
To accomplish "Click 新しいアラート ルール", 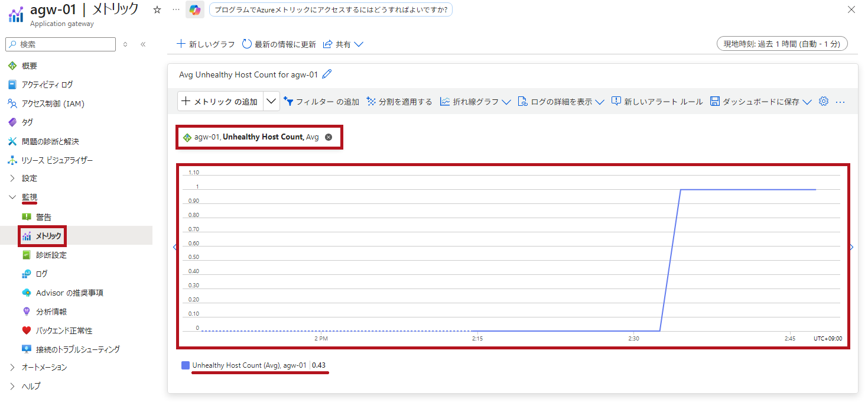I will tap(657, 102).
